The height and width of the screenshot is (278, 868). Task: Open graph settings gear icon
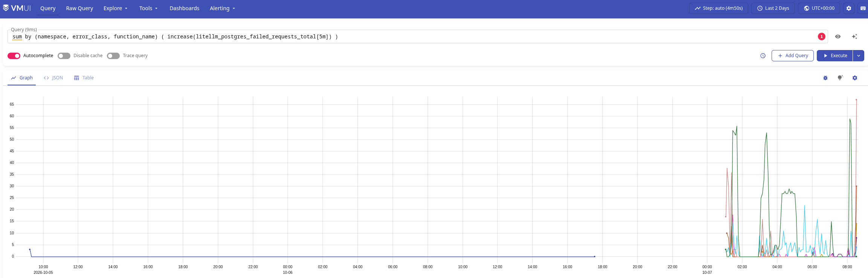pyautogui.click(x=855, y=78)
